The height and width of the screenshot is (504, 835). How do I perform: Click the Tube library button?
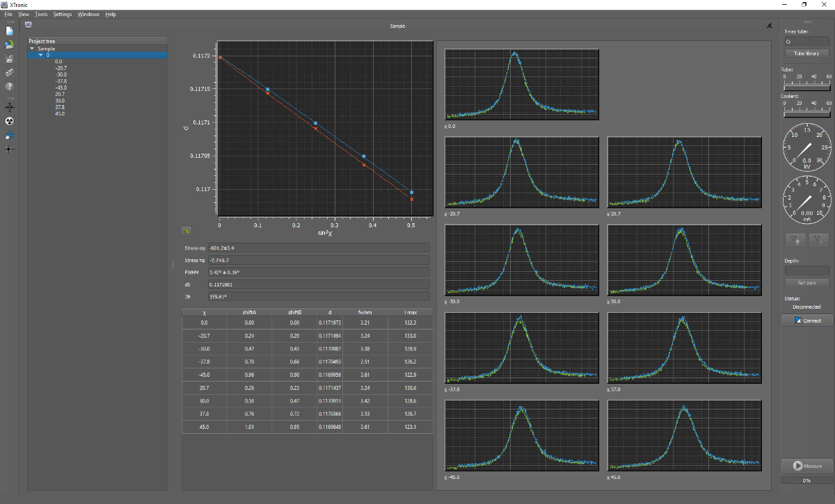[x=806, y=54]
